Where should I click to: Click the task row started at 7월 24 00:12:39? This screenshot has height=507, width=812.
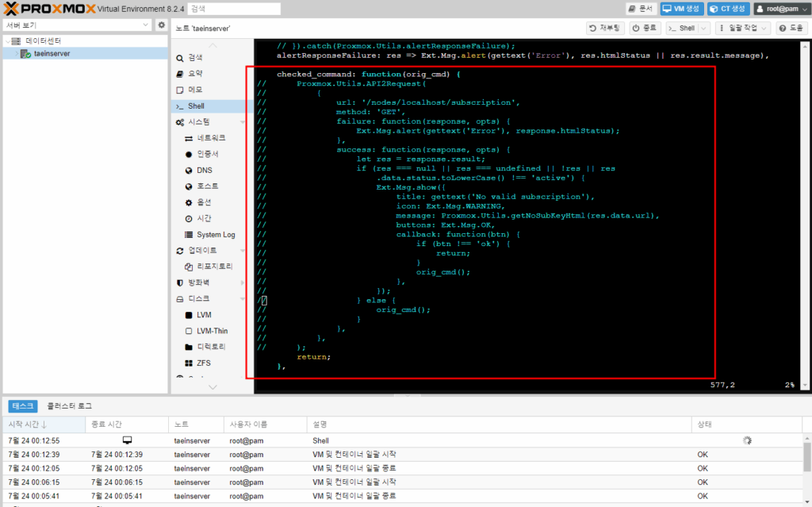pos(402,455)
